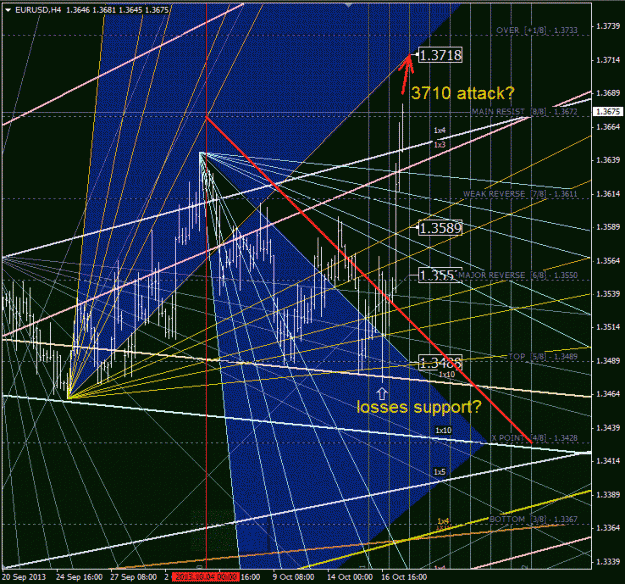Click the current price tag 1.3675 on axis
This screenshot has height=584, width=625.
coord(608,112)
